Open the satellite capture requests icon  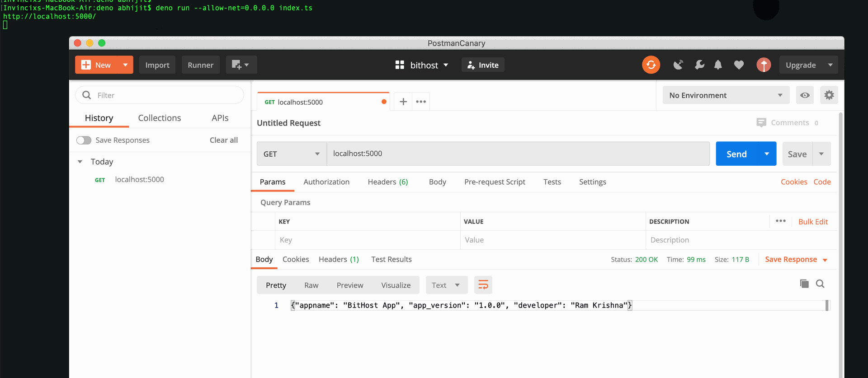point(678,65)
